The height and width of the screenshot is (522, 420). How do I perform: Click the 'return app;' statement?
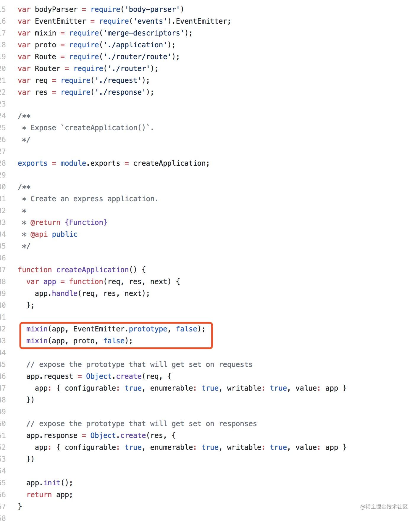pos(49,495)
